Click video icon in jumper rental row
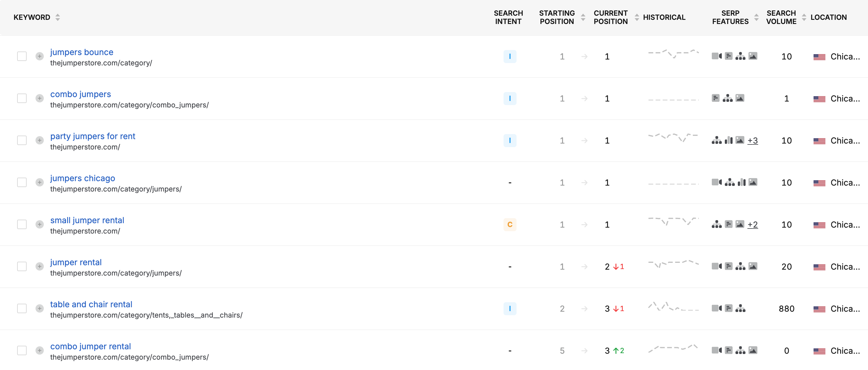This screenshot has height=370, width=868. coord(717,266)
